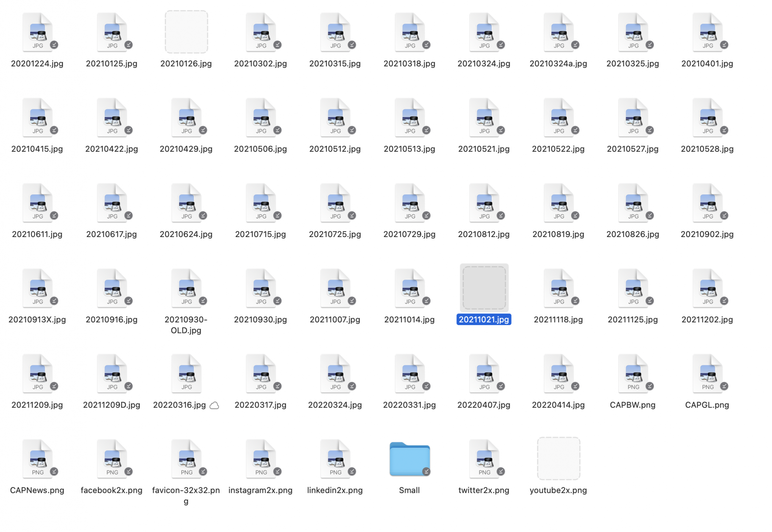The image size is (772, 532).
Task: Open the Small folder
Action: [x=409, y=459]
